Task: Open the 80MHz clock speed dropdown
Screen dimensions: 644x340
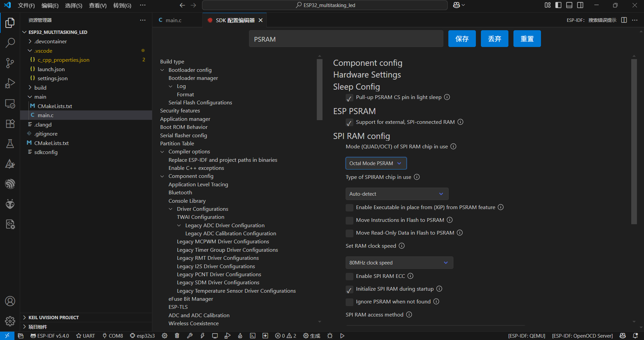Action: (x=399, y=263)
